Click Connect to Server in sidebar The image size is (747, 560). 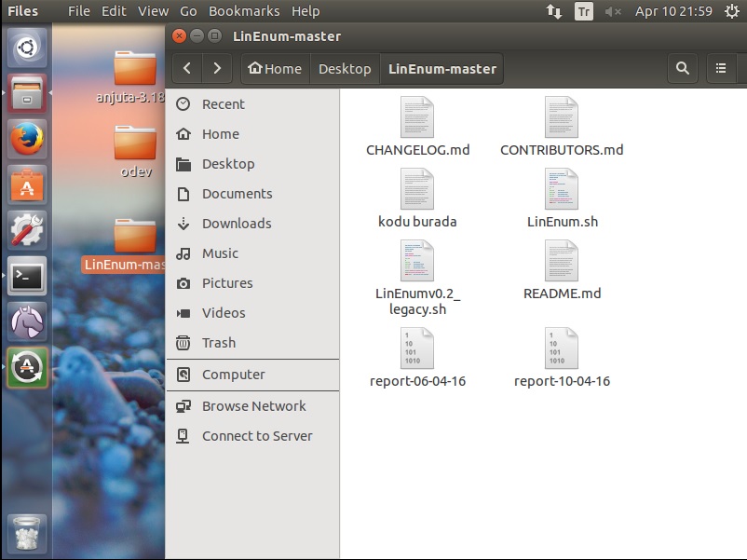click(257, 436)
